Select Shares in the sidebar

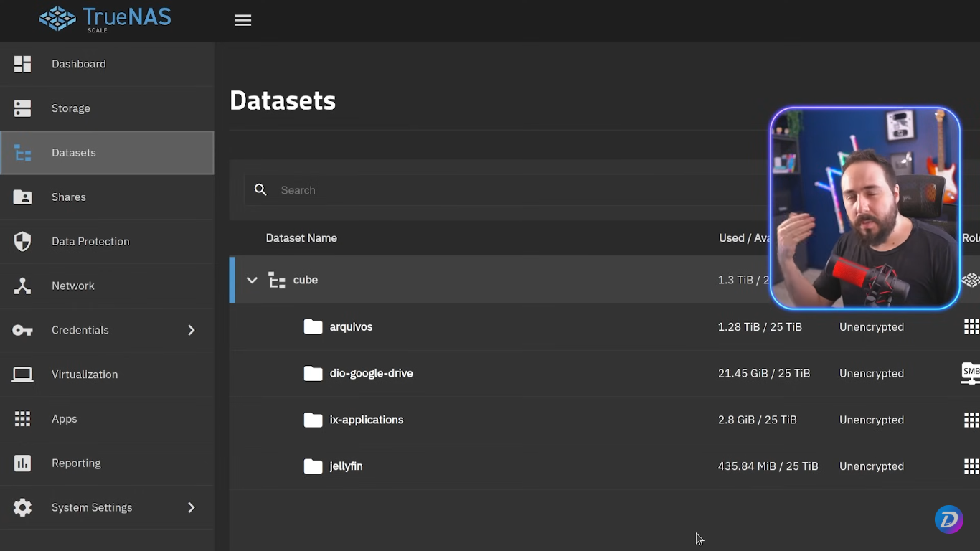[x=68, y=197]
